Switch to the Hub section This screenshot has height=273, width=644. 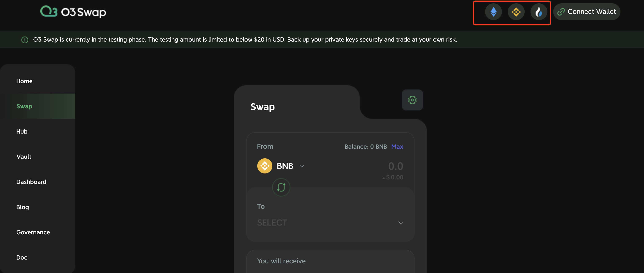[x=22, y=132]
